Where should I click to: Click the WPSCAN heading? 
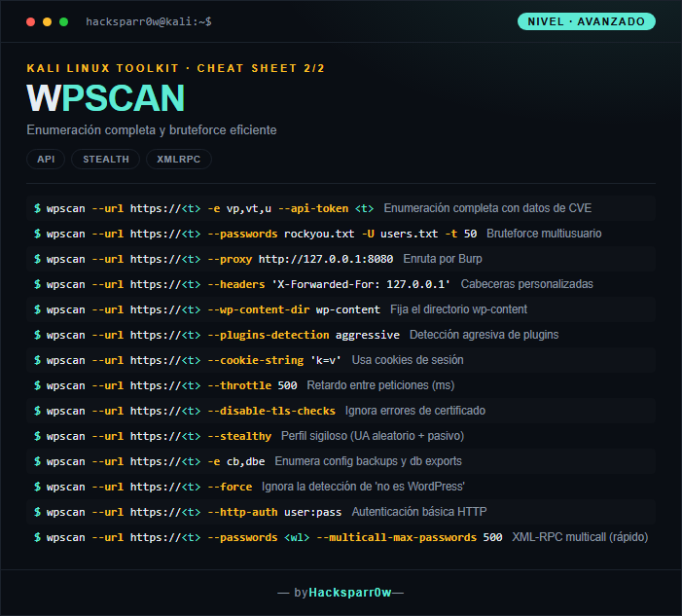(x=106, y=98)
